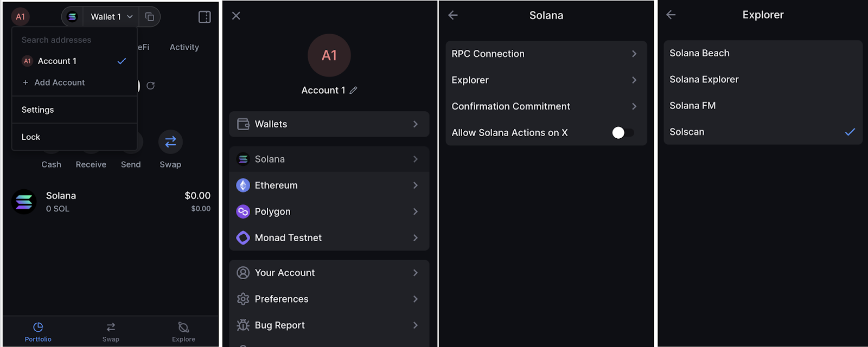Viewport: 868px width, 347px height.
Task: Click the Confirmation Commitment label
Action: click(511, 106)
